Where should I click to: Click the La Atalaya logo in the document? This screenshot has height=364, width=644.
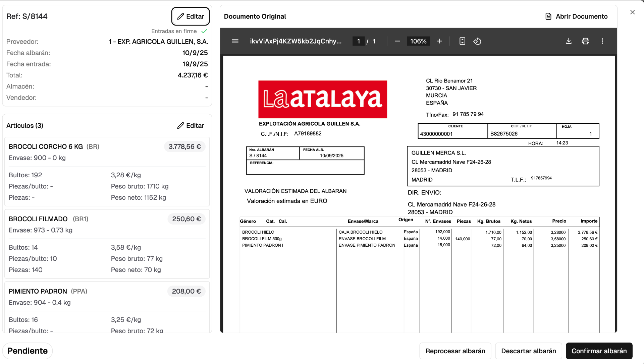pos(323,99)
